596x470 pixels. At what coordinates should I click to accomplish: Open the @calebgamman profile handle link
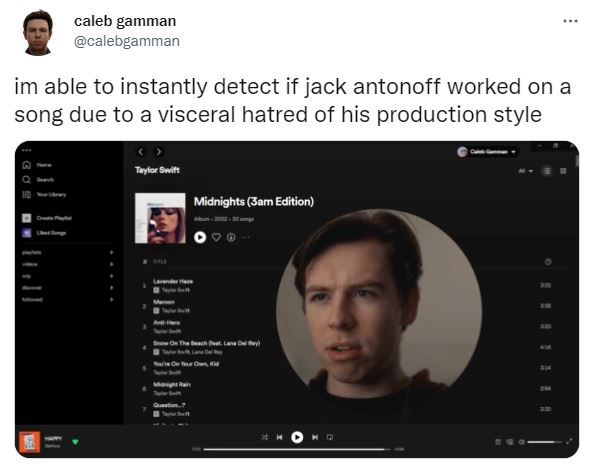(x=127, y=41)
